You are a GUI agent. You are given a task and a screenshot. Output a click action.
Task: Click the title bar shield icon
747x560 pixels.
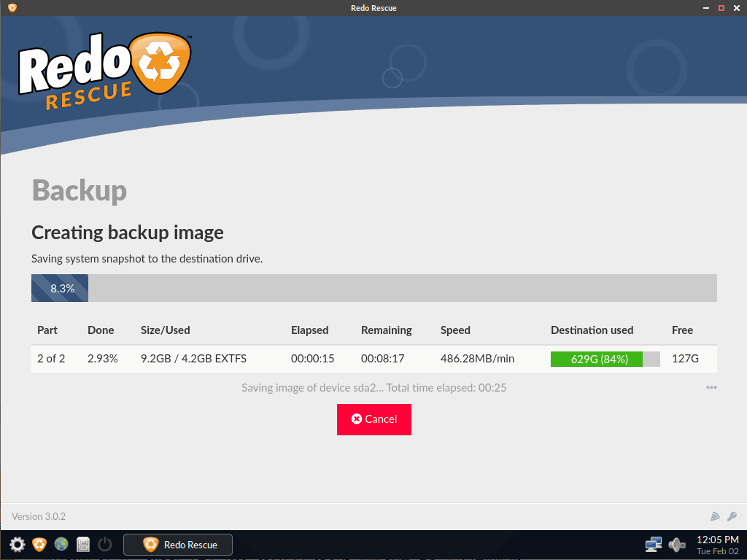(x=12, y=7)
